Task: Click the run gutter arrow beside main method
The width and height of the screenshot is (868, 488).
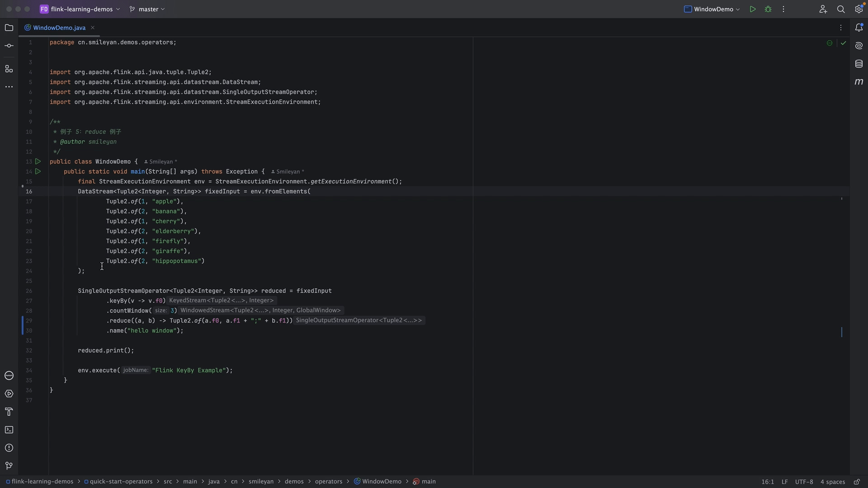Action: pos(38,171)
